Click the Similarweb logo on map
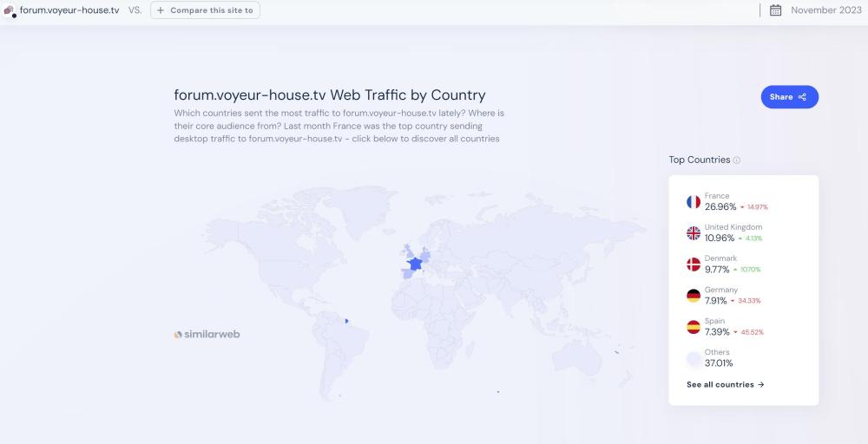This screenshot has width=868, height=444. [207, 334]
